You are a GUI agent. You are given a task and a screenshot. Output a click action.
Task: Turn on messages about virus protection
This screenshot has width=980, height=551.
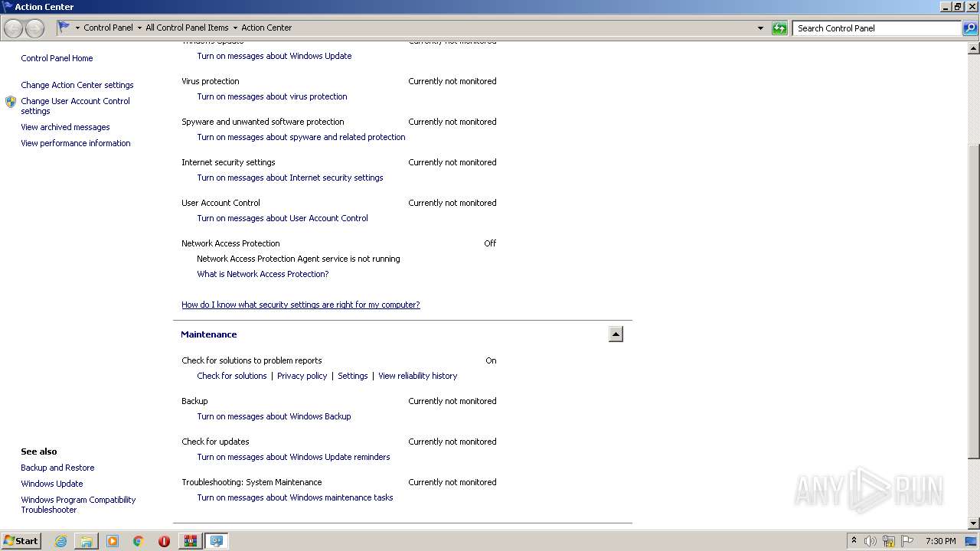coord(272,96)
